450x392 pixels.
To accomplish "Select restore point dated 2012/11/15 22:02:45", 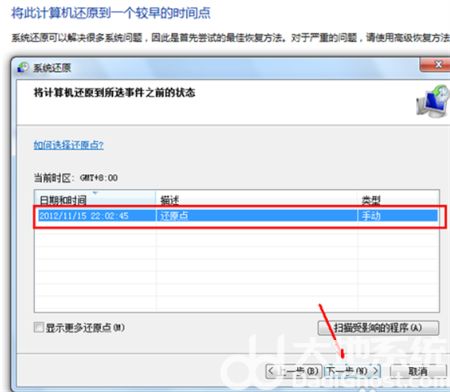I will point(237,216).
